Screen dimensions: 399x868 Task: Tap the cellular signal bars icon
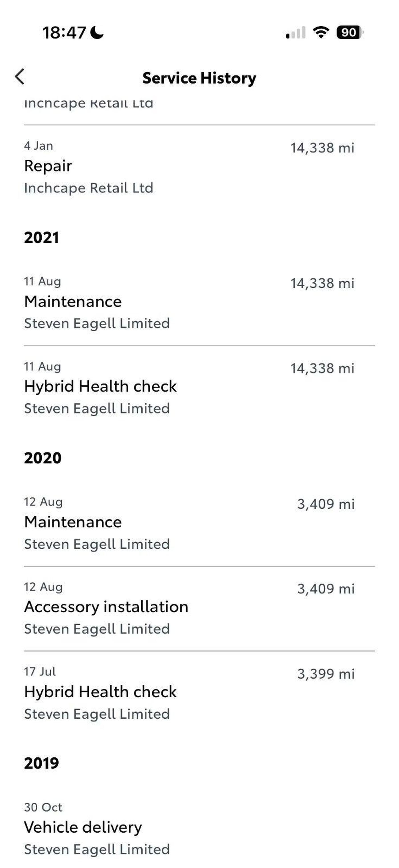(295, 33)
